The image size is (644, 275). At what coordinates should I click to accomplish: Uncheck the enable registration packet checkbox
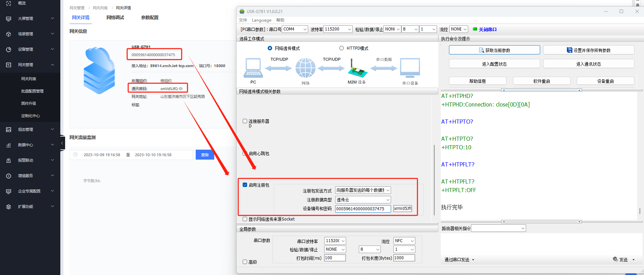245,185
